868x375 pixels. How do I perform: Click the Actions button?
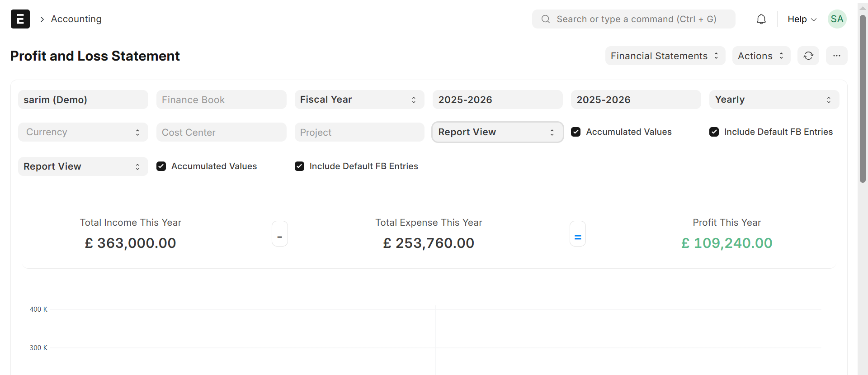(x=760, y=56)
